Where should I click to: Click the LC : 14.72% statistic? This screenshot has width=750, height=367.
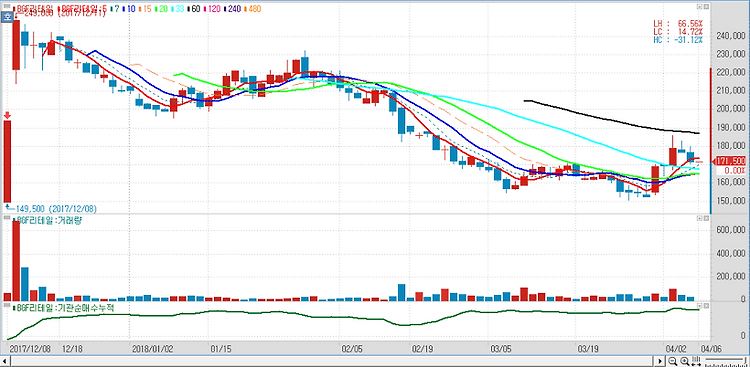pyautogui.click(x=678, y=31)
